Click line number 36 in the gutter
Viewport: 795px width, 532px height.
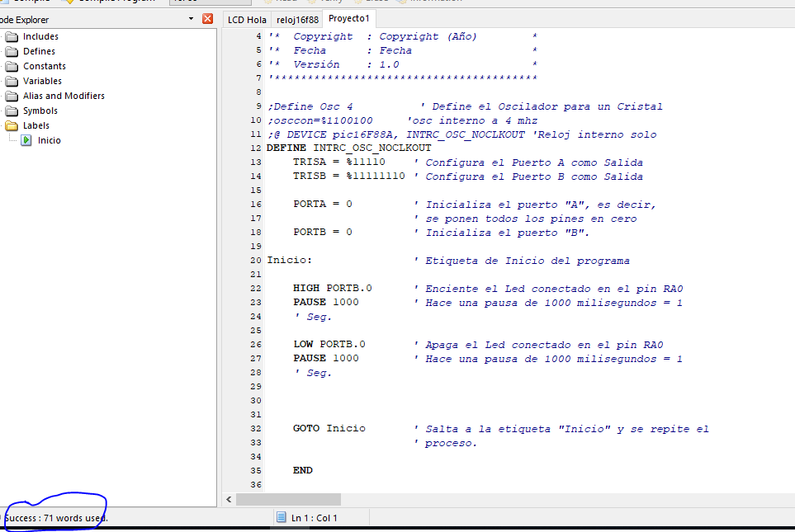[256, 485]
